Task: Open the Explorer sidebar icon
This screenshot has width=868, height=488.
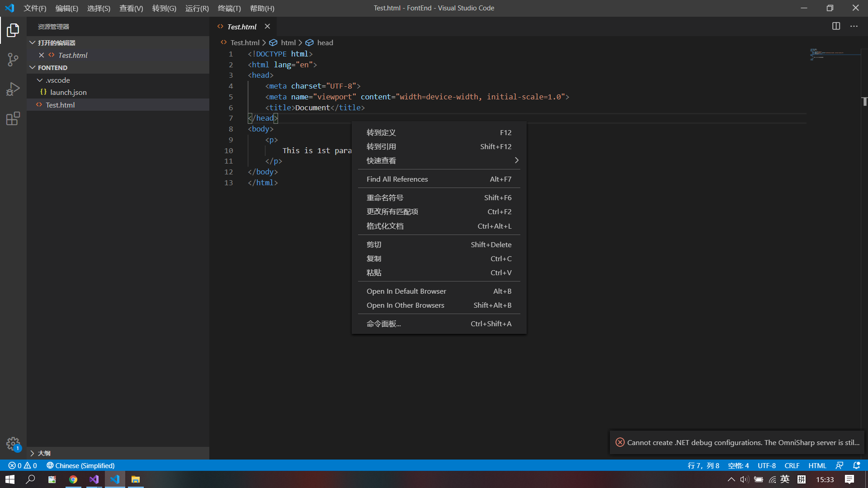Action: click(x=13, y=30)
